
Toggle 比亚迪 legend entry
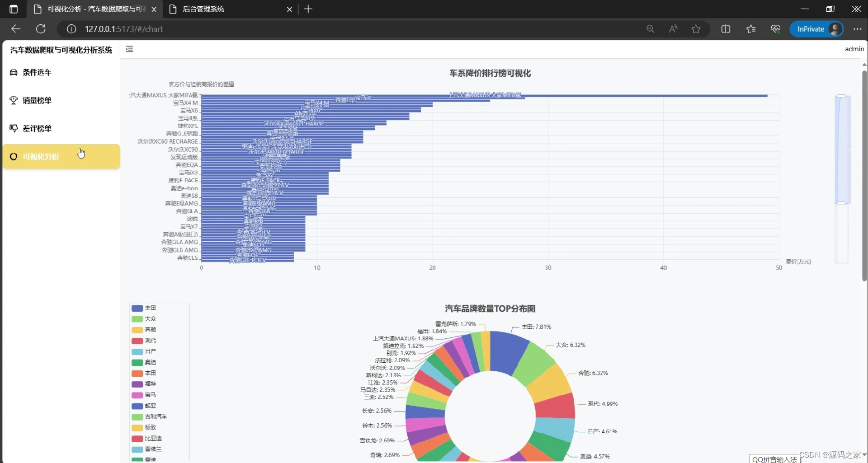click(x=146, y=438)
